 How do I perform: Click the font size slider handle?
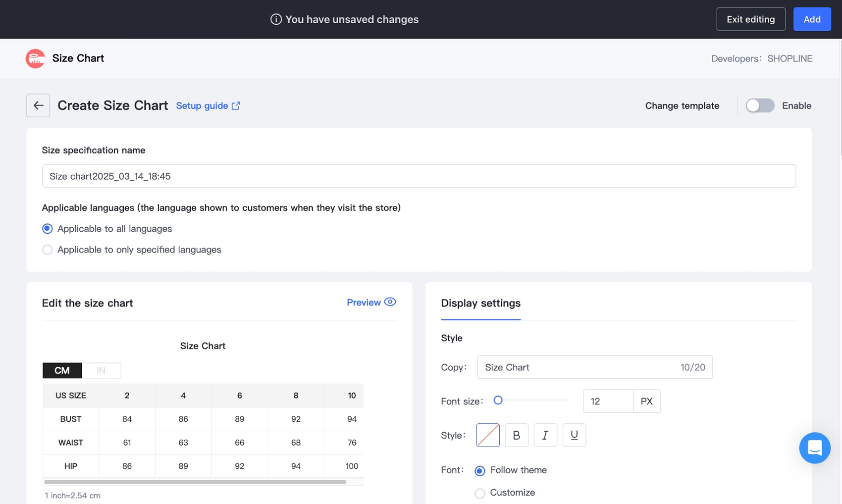(x=498, y=401)
